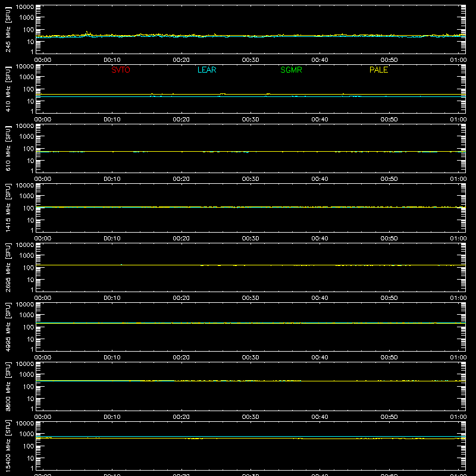The height and width of the screenshot is (476, 476).
Task: Click the cyan LEAR trace in 15400 MHz plot
Action: [250, 436]
